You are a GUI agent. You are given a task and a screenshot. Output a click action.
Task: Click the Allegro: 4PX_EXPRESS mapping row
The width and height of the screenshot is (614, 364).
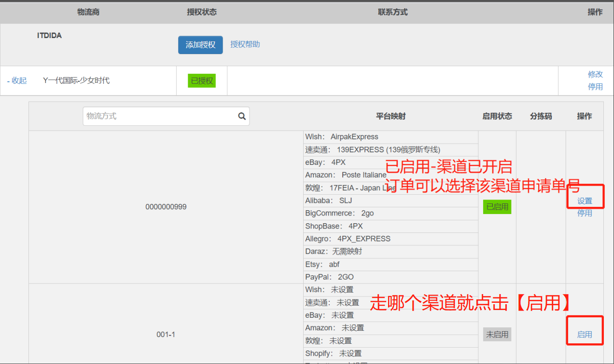coord(391,239)
